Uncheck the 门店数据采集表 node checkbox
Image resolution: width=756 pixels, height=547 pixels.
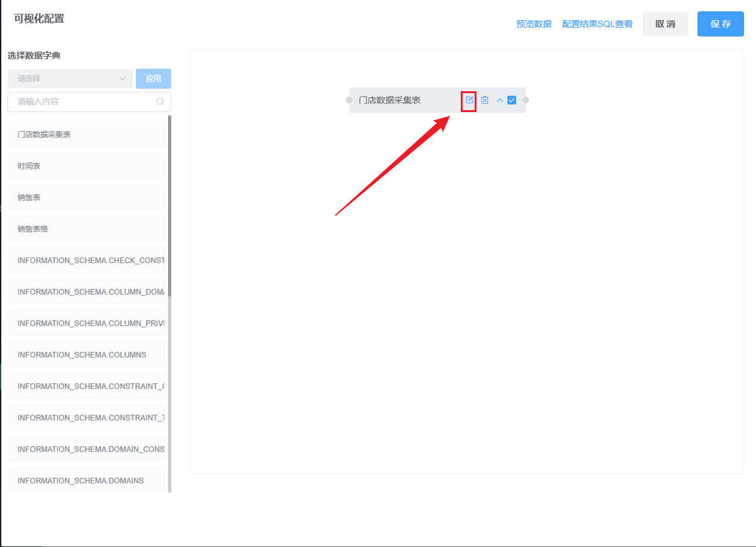(x=512, y=100)
